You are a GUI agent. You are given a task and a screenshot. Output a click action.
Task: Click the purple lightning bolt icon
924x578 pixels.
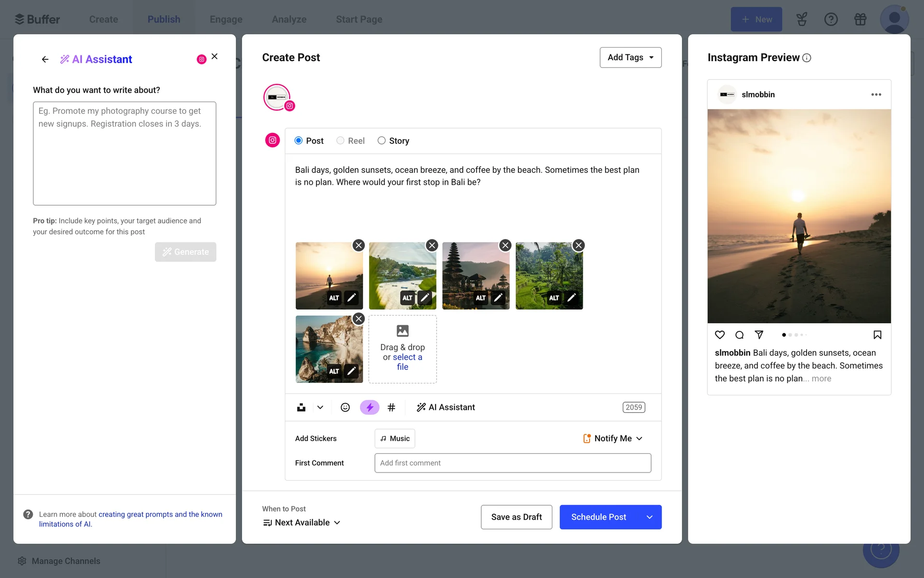tap(369, 407)
